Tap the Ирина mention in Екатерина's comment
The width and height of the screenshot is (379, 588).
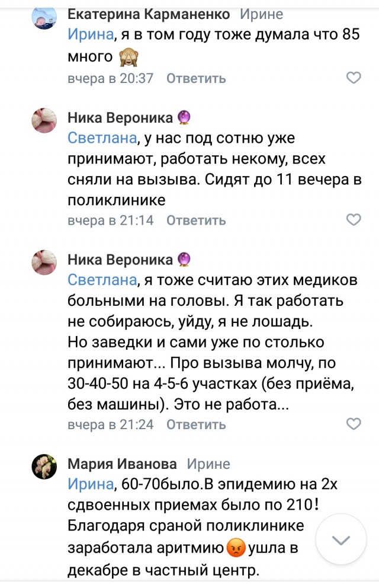coord(90,34)
